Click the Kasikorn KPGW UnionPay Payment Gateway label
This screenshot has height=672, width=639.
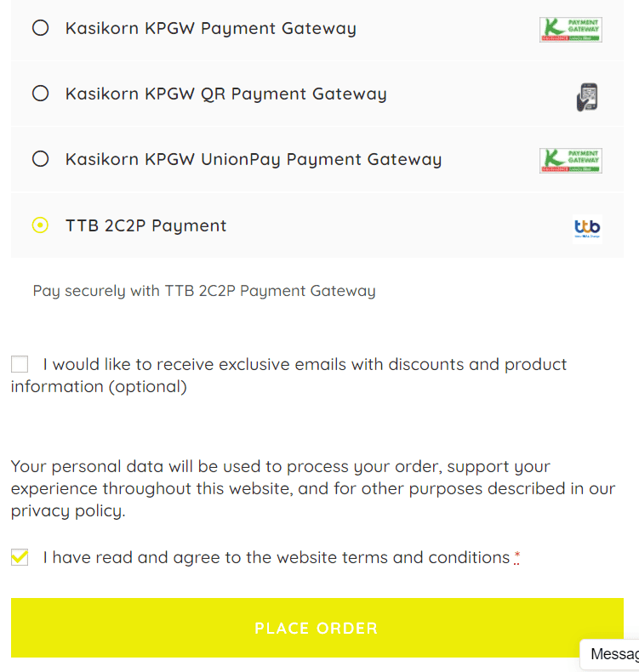coord(253,159)
